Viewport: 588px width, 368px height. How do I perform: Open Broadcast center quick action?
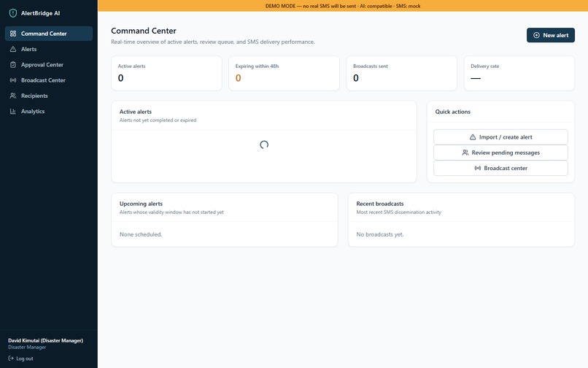[500, 168]
